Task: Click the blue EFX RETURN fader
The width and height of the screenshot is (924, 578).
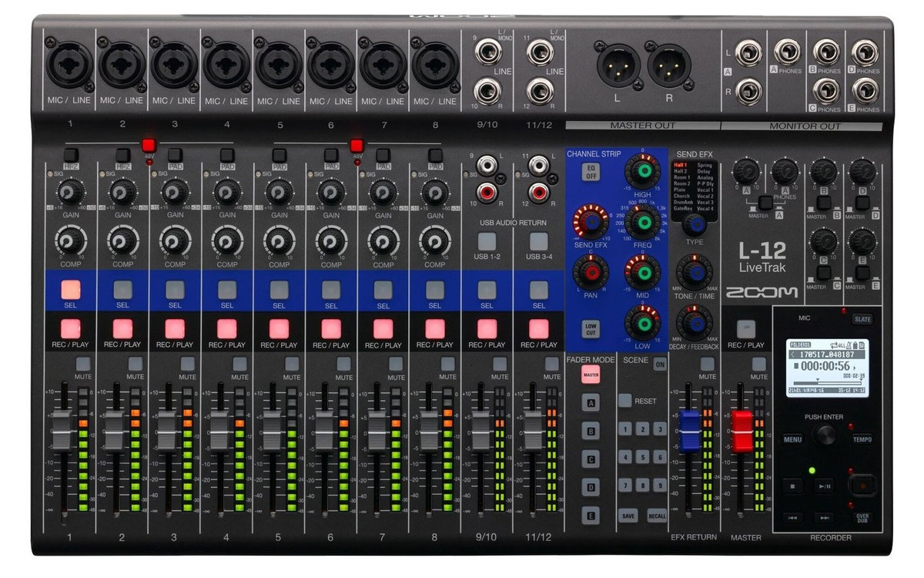Action: (691, 432)
